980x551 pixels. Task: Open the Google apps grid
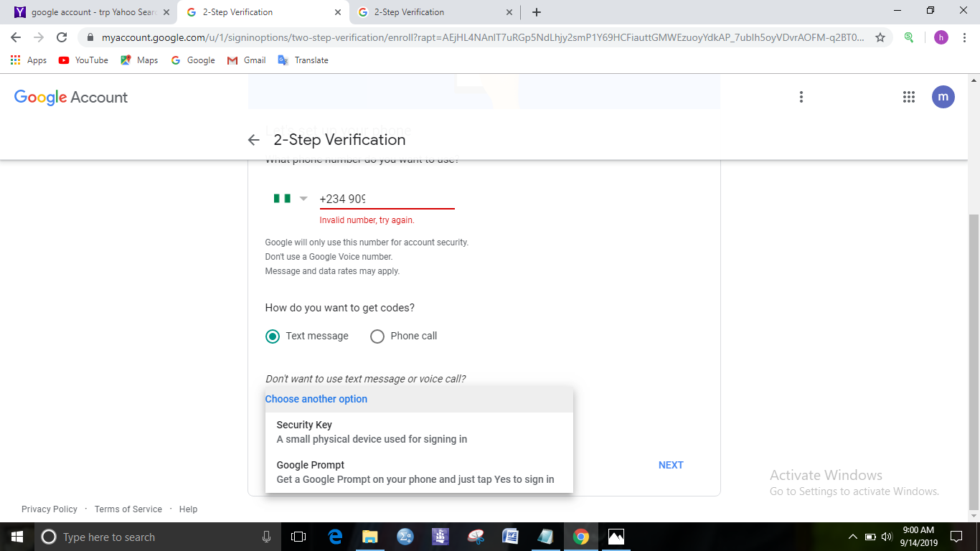coord(909,97)
